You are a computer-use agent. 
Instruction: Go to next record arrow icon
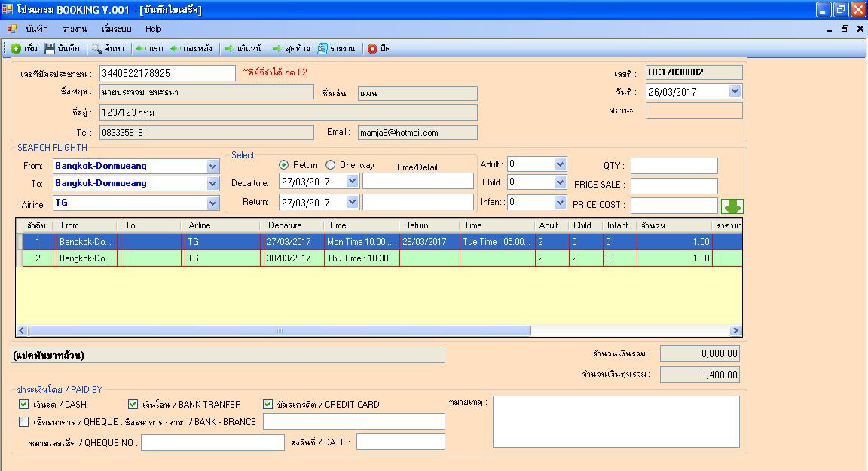coord(229,49)
